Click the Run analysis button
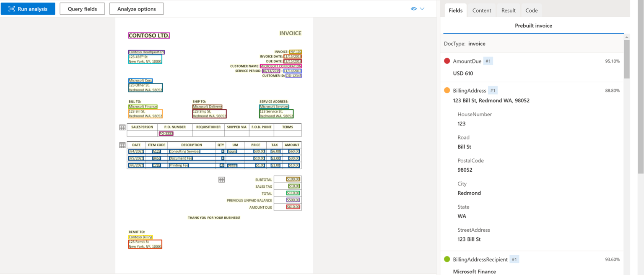The height and width of the screenshot is (275, 644). (x=28, y=8)
